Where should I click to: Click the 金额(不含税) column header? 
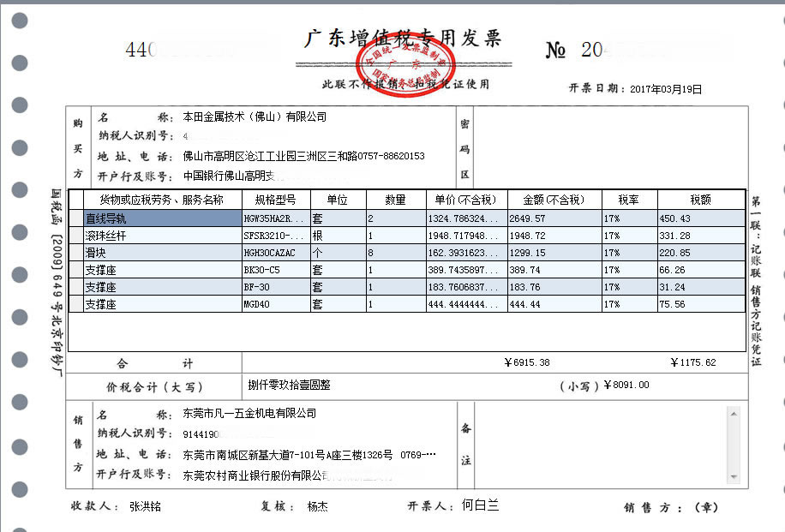coord(554,200)
